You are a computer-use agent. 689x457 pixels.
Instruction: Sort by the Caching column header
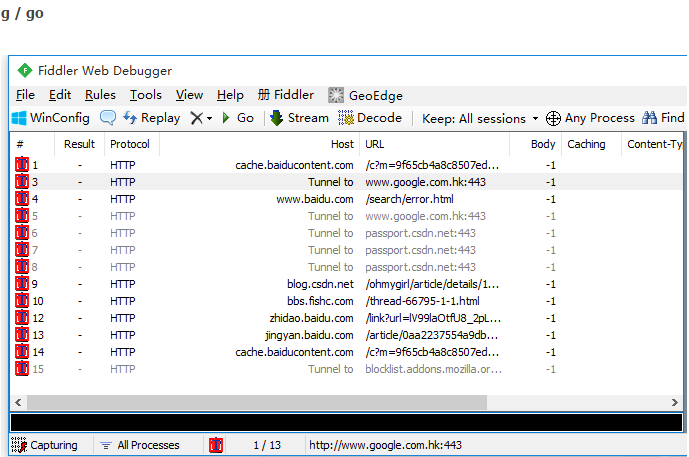coord(591,144)
